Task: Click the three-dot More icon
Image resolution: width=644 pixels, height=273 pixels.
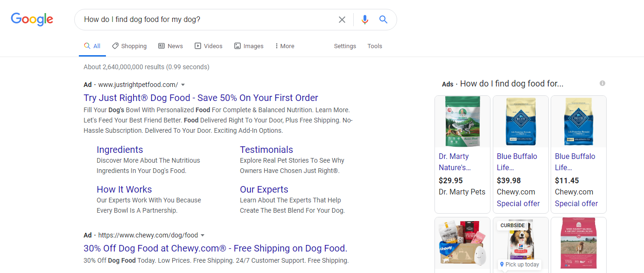Action: [x=276, y=46]
